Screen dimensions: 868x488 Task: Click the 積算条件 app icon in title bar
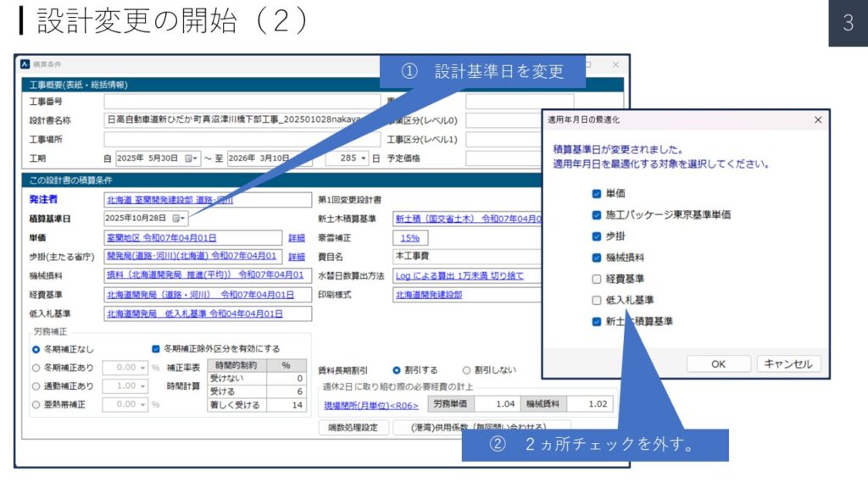[x=25, y=64]
